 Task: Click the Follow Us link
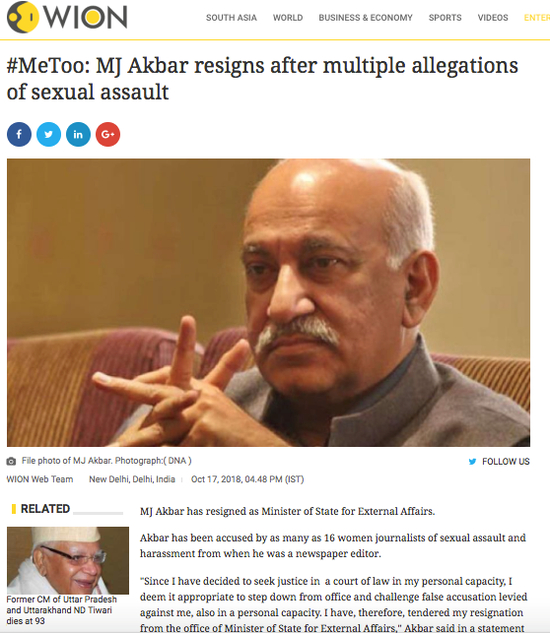pyautogui.click(x=506, y=461)
